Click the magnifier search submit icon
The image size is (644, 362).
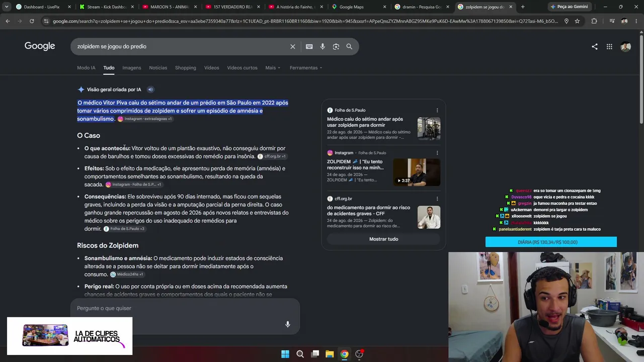(349, 46)
